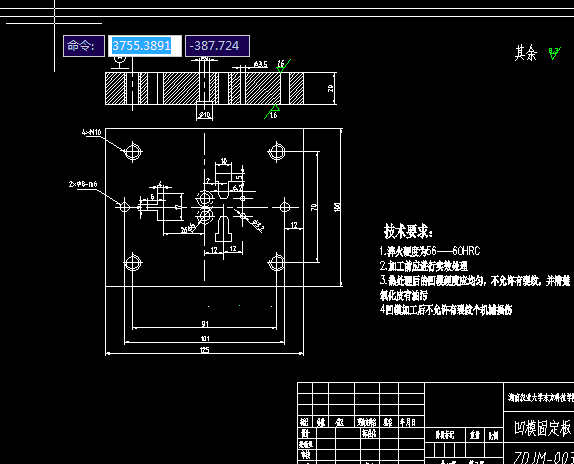Click the Y coordinate field -387.724
The width and height of the screenshot is (574, 464).
click(217, 46)
